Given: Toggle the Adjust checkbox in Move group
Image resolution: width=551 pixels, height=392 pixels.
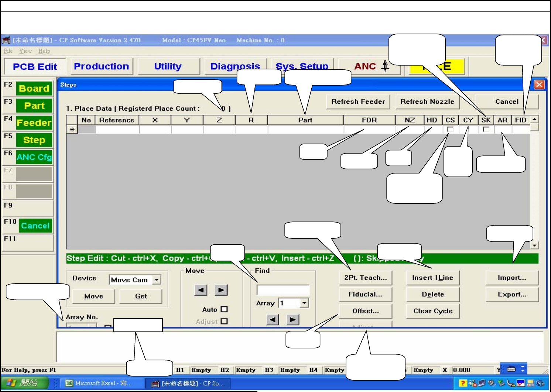Looking at the screenshot, I should tap(224, 321).
